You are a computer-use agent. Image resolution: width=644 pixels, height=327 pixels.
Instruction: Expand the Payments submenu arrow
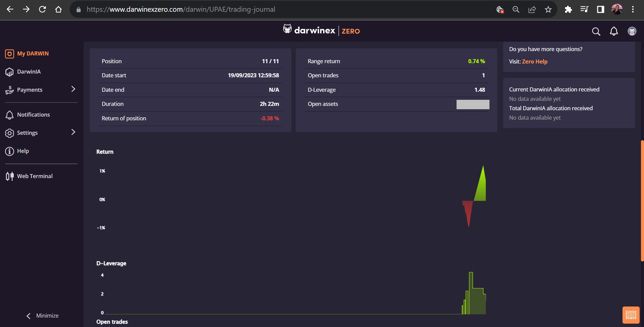(x=73, y=89)
